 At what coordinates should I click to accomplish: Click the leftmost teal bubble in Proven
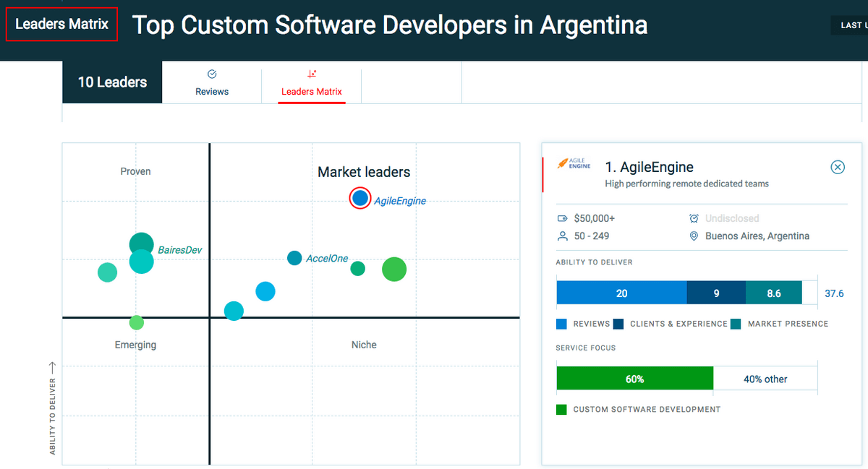pos(107,272)
